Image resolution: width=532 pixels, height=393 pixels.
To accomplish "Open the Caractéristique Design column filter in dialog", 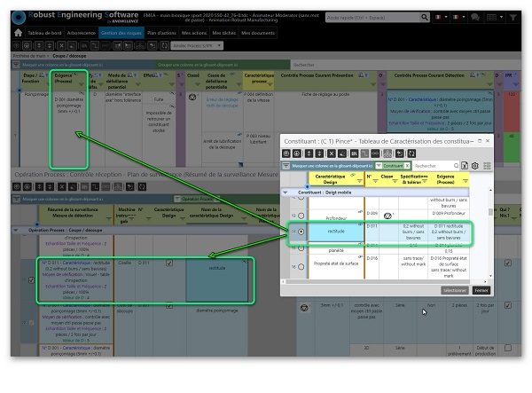I will (359, 182).
